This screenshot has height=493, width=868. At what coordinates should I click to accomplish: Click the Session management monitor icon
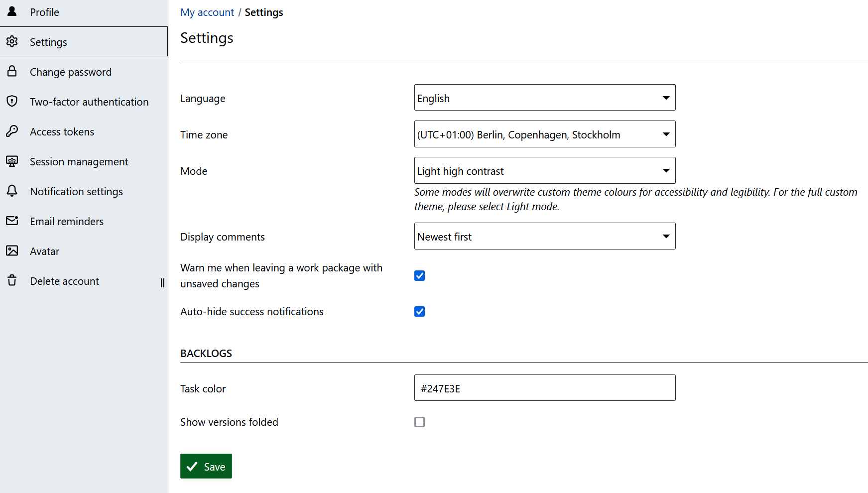tap(12, 161)
